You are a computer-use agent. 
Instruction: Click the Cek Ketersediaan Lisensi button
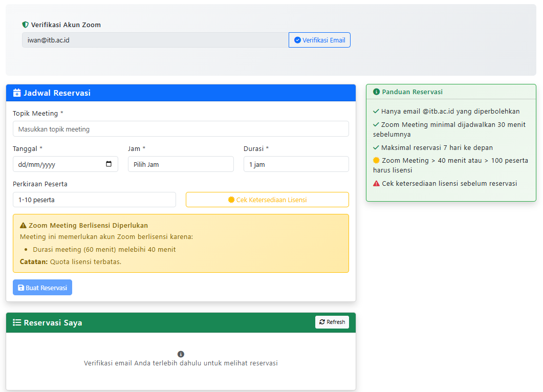267,200
